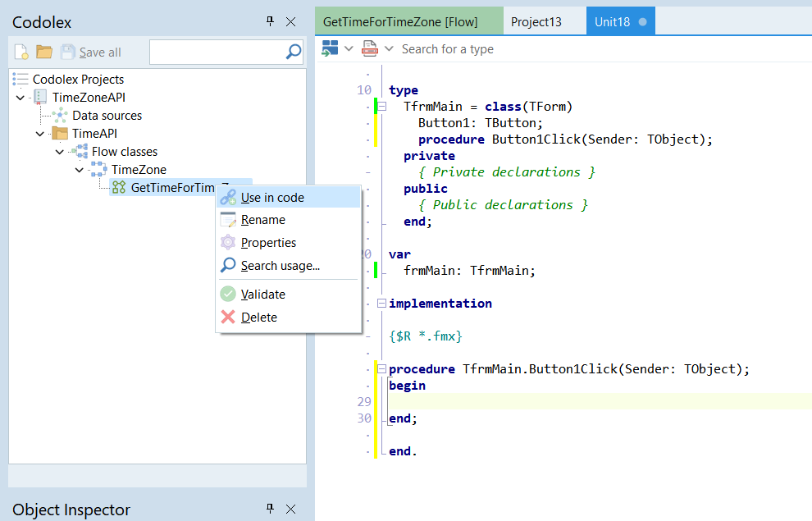The width and height of the screenshot is (812, 521).
Task: Select the GetTimeForTim tree item label
Action: tap(172, 187)
